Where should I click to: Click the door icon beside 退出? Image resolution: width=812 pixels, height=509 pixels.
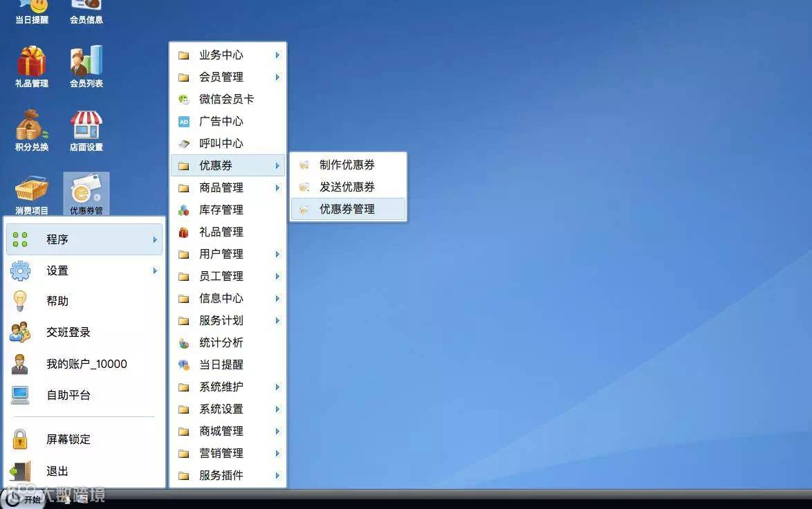point(20,471)
